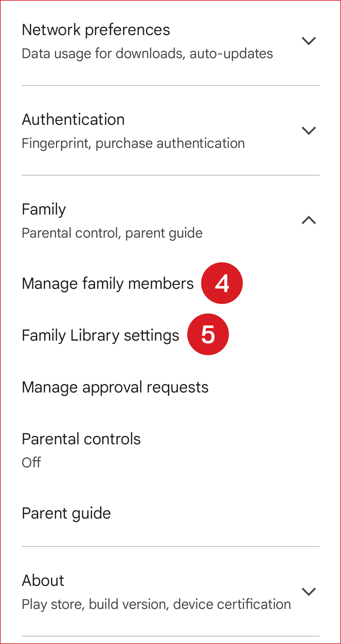The height and width of the screenshot is (644, 341).
Task: Tap the Authentication heading
Action: 73,120
